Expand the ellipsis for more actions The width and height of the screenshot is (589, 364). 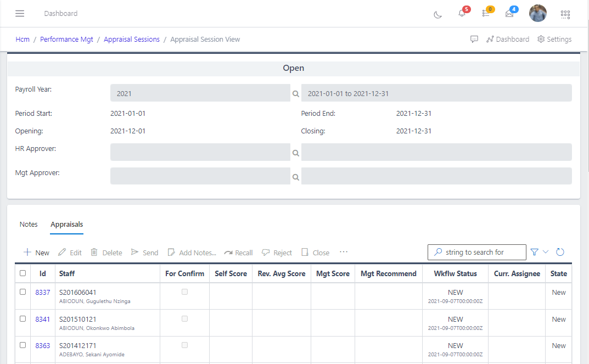click(344, 251)
